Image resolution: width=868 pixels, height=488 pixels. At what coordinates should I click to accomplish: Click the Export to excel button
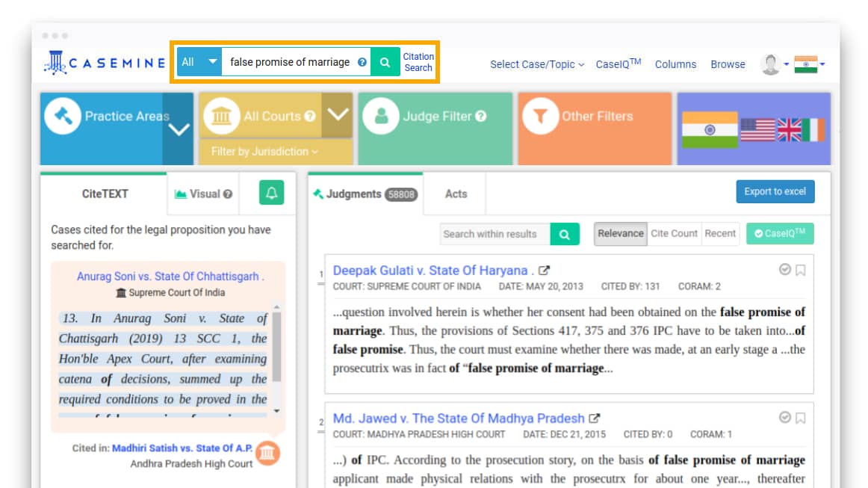775,191
